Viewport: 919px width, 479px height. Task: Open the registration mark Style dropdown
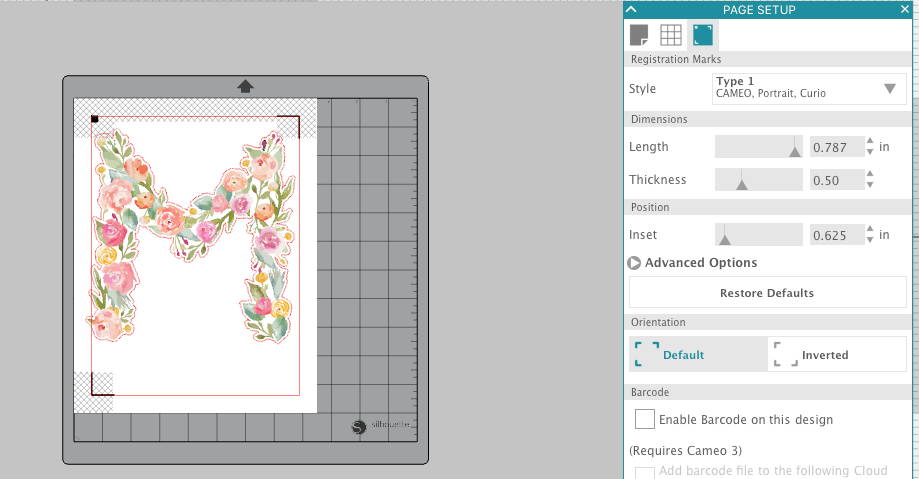pyautogui.click(x=809, y=89)
